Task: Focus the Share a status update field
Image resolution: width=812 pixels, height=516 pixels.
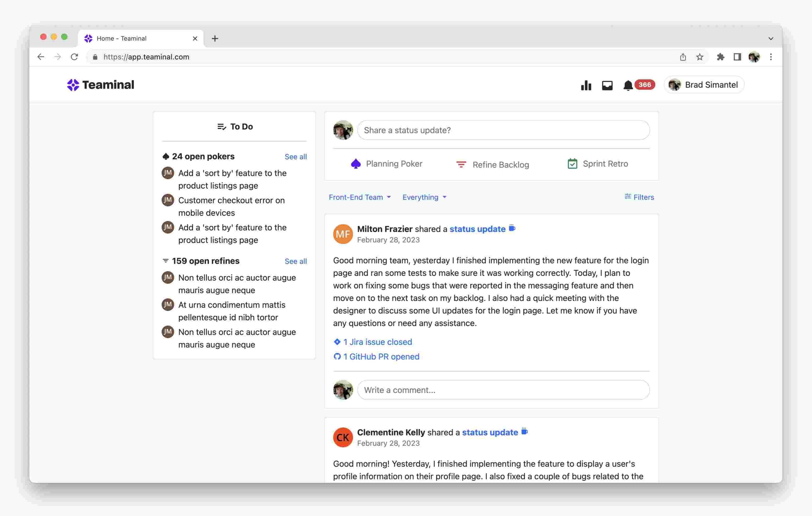Action: 504,130
